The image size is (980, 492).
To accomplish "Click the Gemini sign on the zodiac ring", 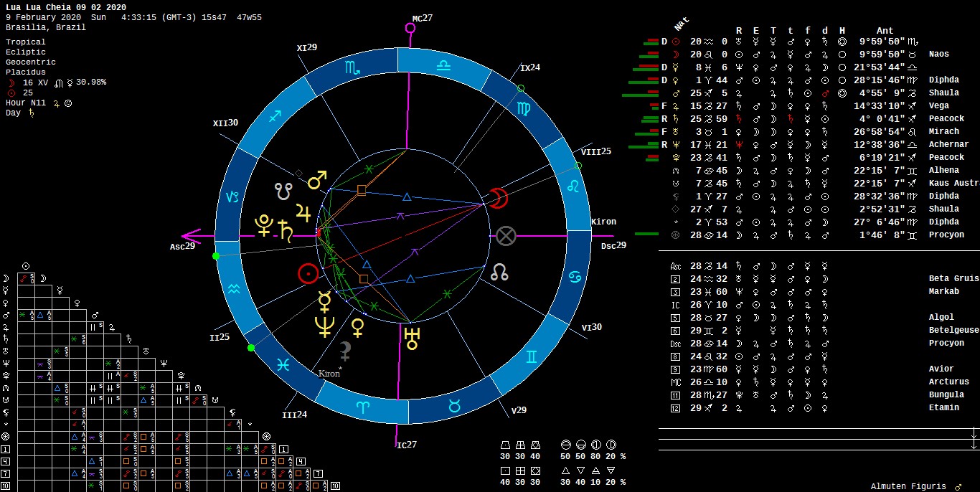I will coord(532,356).
